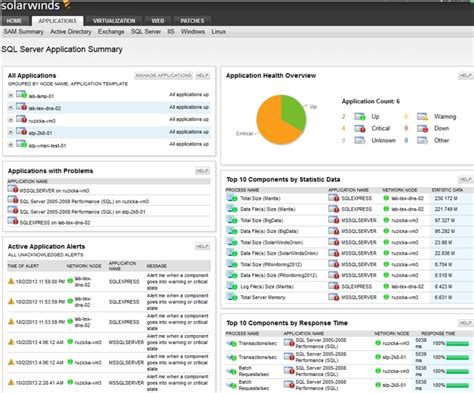Click the Manage Applications button

click(163, 76)
